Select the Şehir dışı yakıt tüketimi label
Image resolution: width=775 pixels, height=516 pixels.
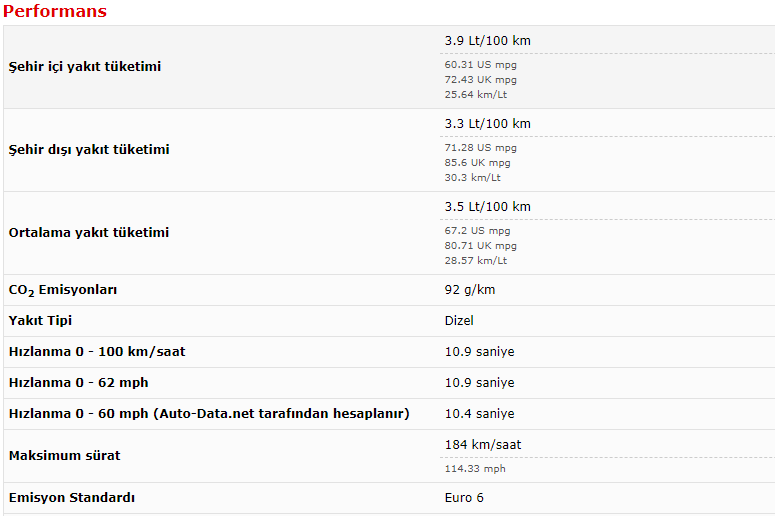pyautogui.click(x=89, y=149)
